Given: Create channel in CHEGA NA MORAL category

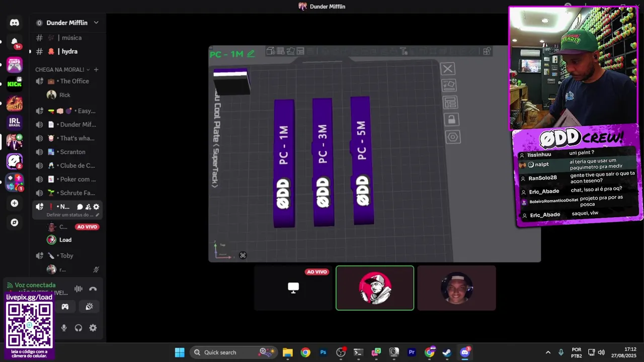Looking at the screenshot, I should pos(96,69).
